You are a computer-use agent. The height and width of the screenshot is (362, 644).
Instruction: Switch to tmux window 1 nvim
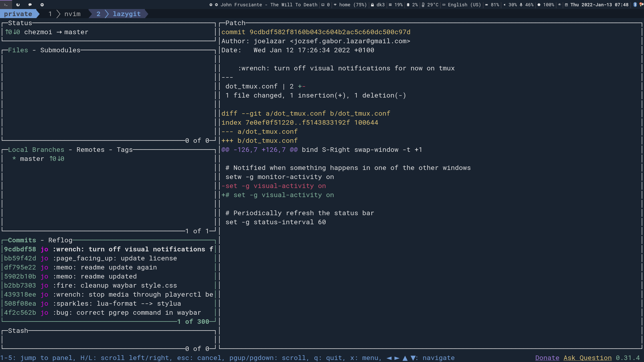(x=65, y=14)
